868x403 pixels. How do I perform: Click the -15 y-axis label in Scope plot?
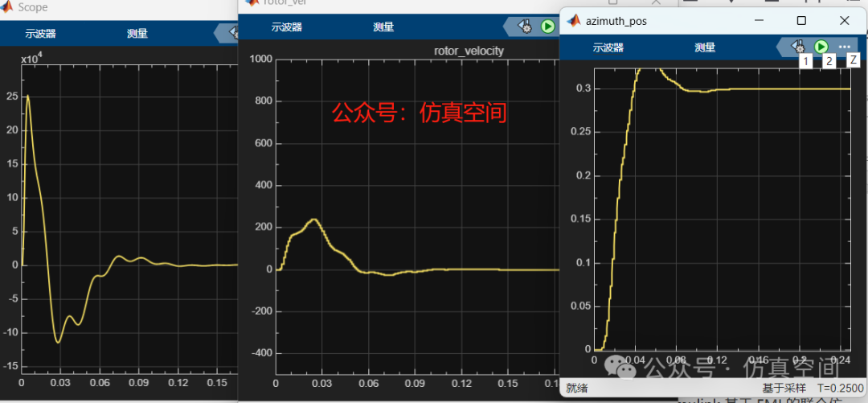(10, 367)
